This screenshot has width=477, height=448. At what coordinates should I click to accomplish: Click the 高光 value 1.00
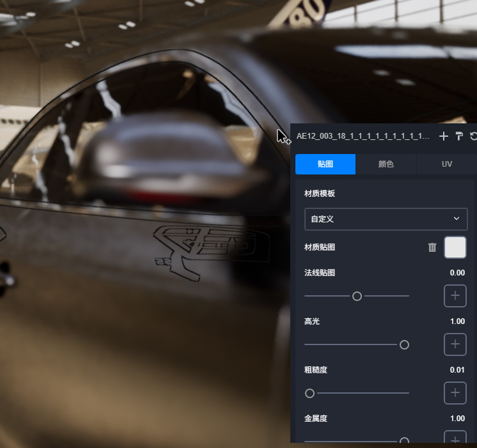pos(458,321)
